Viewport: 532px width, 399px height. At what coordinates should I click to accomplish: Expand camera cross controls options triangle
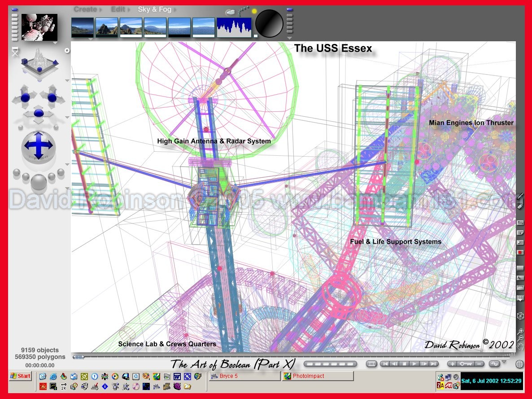pyautogui.click(x=67, y=118)
